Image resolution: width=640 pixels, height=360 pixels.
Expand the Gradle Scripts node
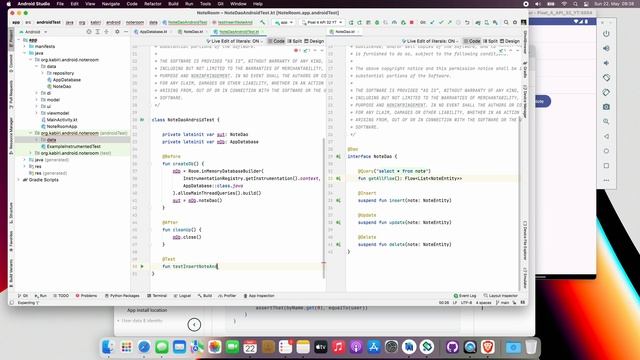click(x=19, y=180)
